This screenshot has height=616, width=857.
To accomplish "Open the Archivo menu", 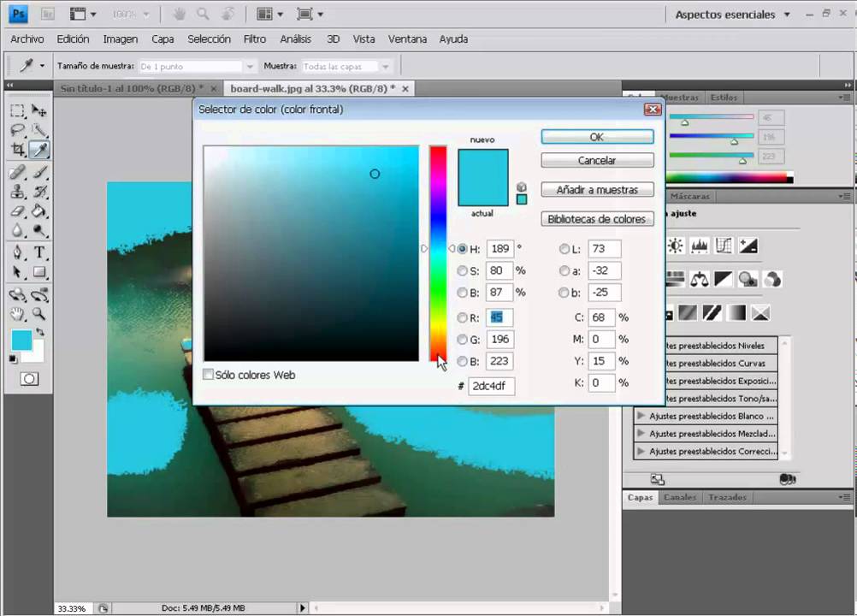I will [27, 39].
